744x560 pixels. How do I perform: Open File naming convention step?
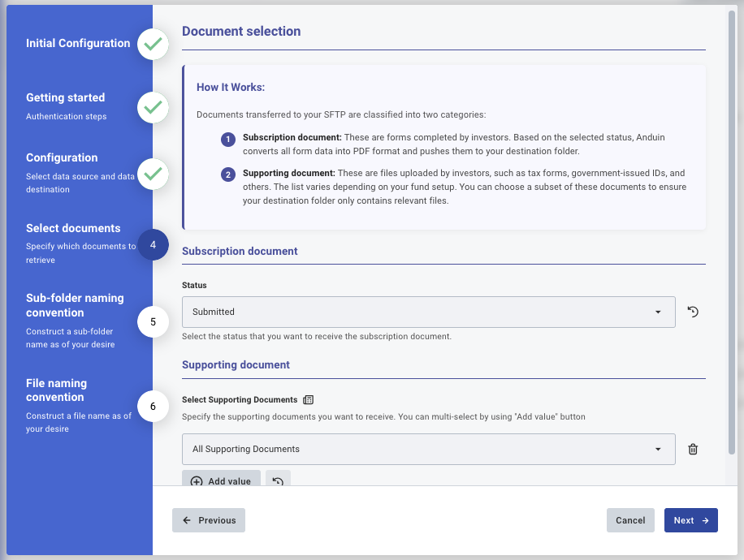tap(57, 390)
